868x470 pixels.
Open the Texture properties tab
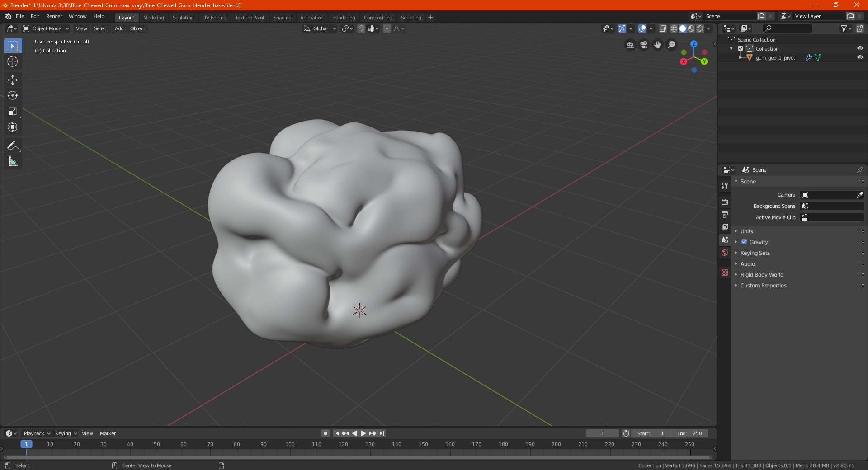(725, 273)
